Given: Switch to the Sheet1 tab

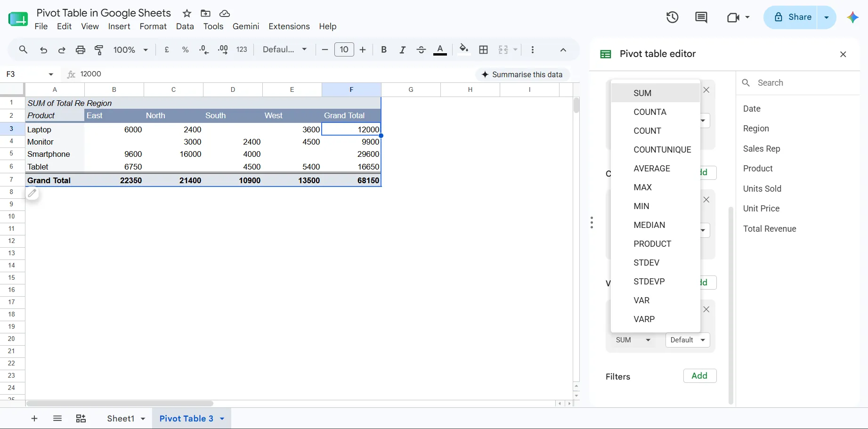Looking at the screenshot, I should click(x=121, y=419).
